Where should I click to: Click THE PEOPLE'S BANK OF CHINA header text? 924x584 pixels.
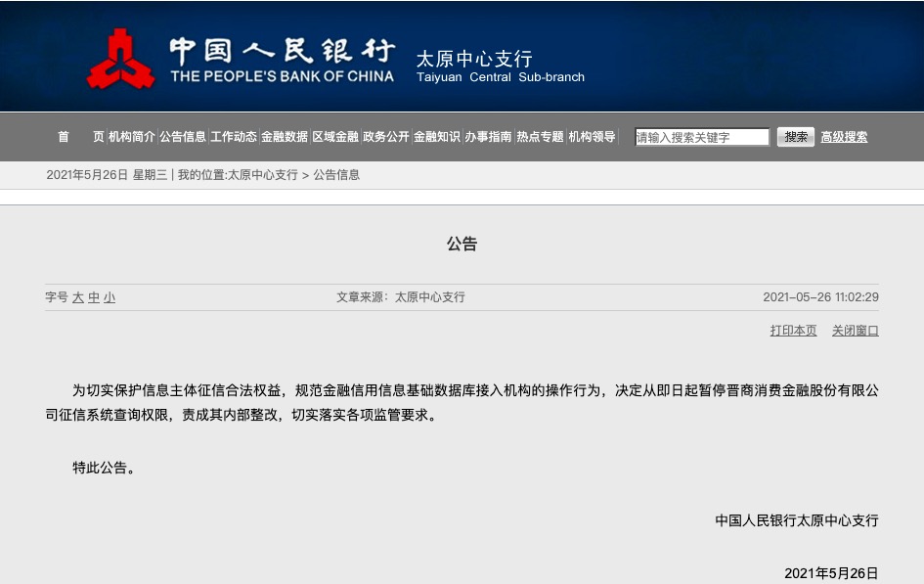click(x=283, y=76)
